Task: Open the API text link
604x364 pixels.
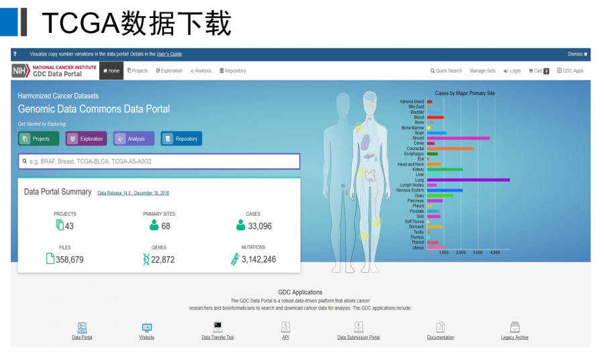Action: (285, 337)
